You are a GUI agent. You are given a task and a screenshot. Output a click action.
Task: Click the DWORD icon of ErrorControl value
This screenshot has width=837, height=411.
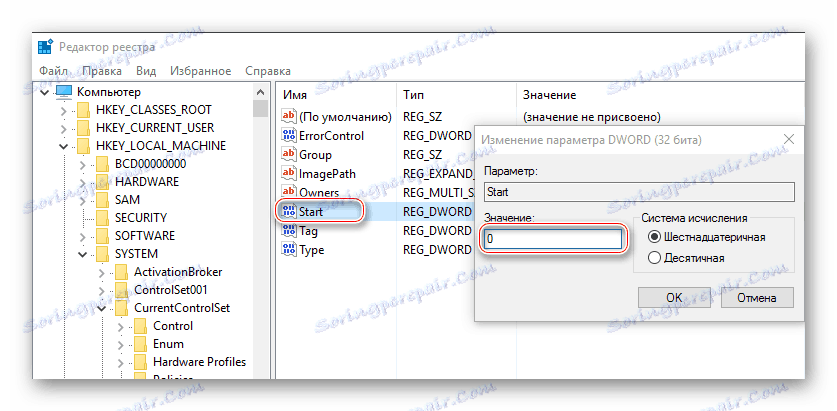tap(288, 136)
